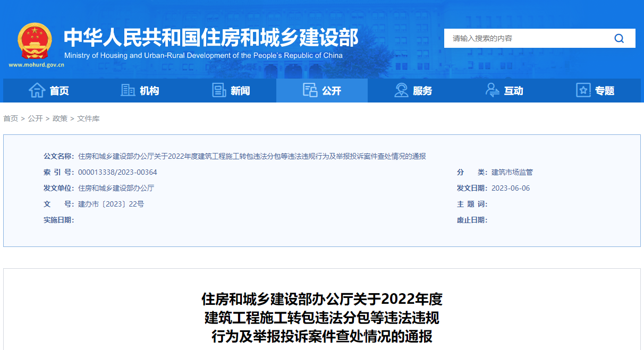
Task: Open the 专题 navigation tab
Action: [595, 90]
